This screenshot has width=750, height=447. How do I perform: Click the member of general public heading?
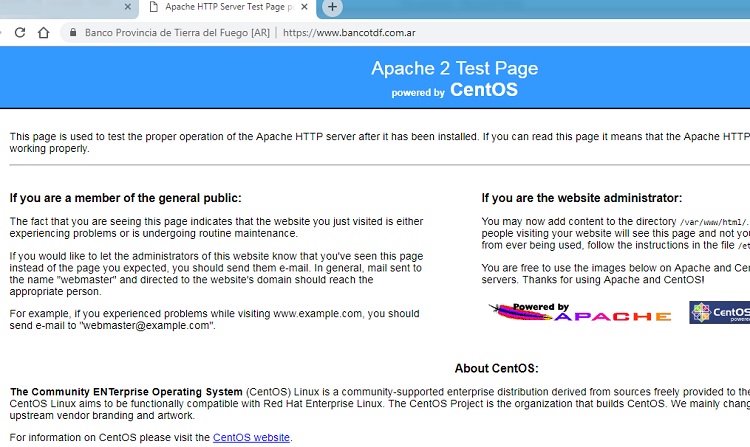(125, 198)
